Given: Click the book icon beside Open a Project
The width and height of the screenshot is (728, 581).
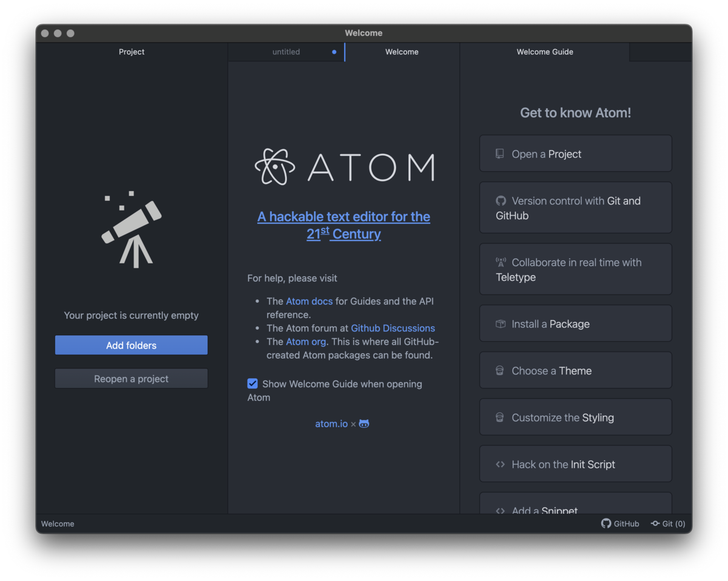Looking at the screenshot, I should [500, 154].
